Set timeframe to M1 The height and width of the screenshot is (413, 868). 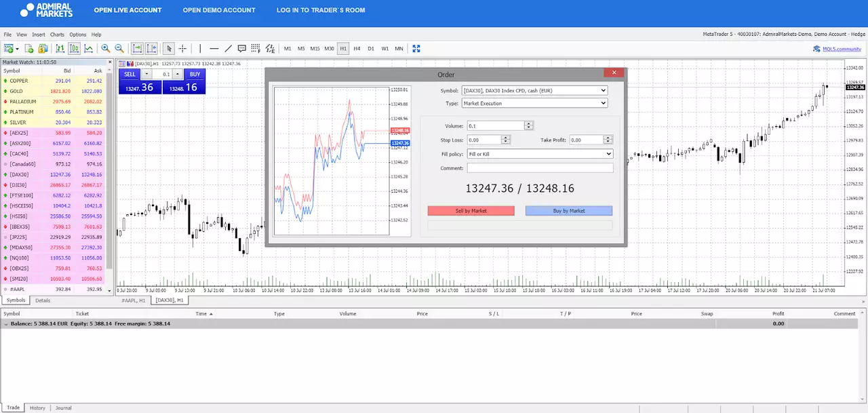pos(288,48)
